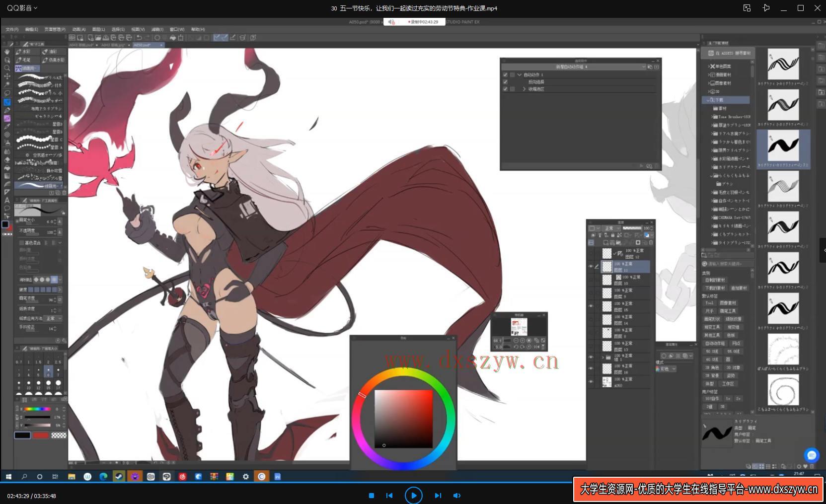The width and height of the screenshot is (826, 504).
Task: Toggle visibility box of layer 图层 12
Action: click(x=591, y=253)
